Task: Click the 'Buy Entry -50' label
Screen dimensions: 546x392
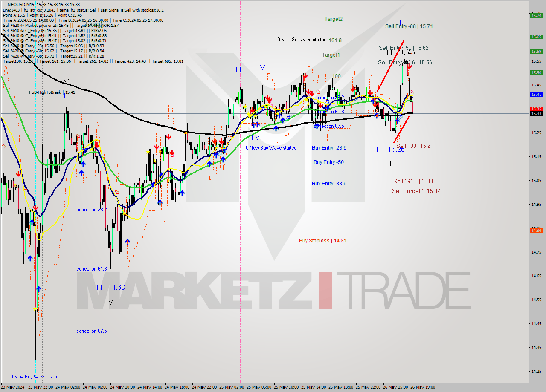Action: click(x=328, y=162)
